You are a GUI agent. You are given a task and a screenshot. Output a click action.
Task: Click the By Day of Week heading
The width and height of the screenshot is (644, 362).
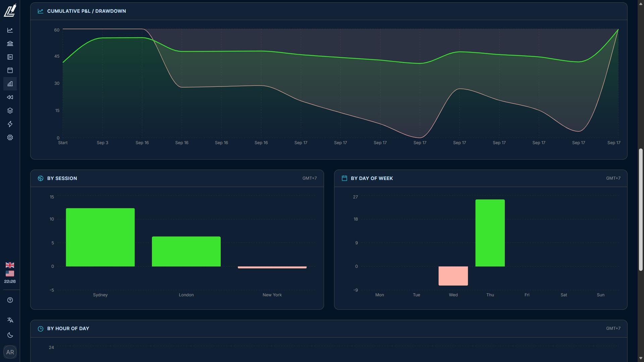(372, 178)
